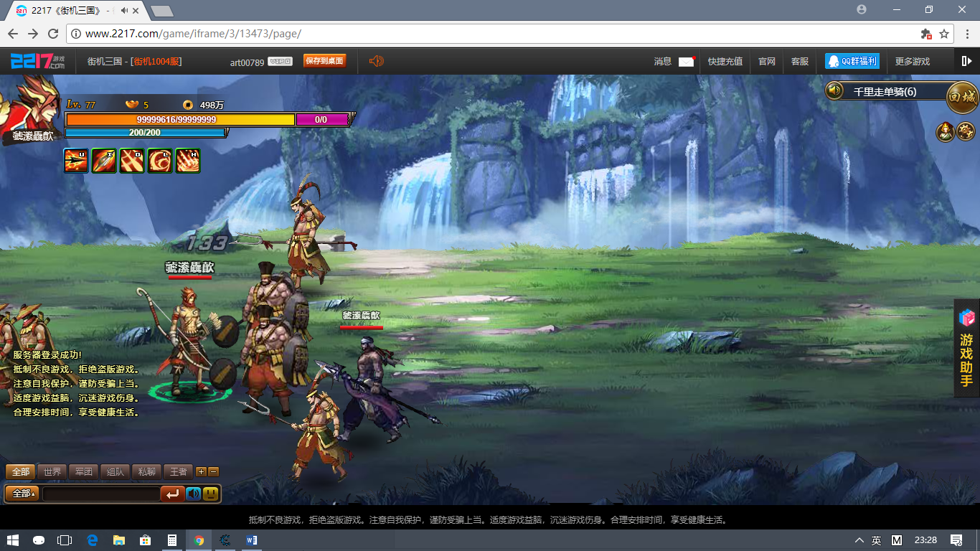This screenshot has height=551, width=980.
Task: Activate the fourth skill icon marked L
Action: (x=160, y=161)
